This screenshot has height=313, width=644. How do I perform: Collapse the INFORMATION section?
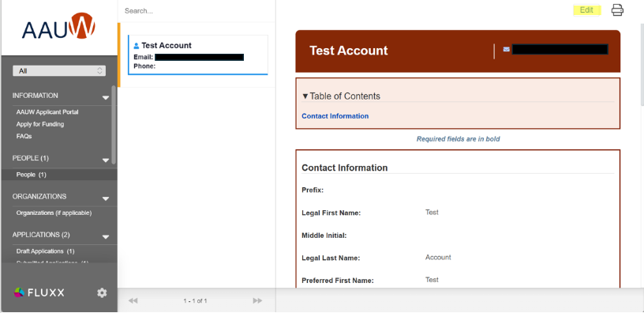106,98
